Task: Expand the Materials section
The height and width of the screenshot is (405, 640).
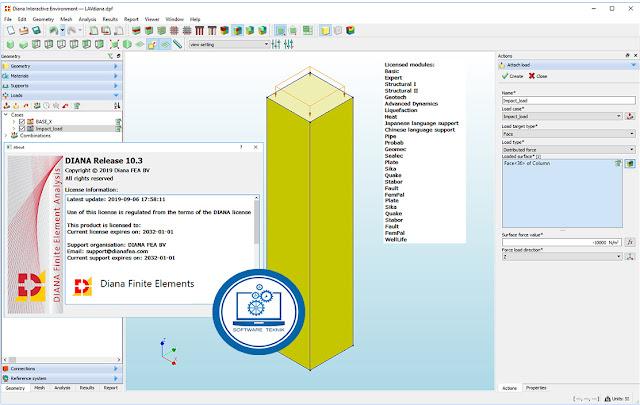Action: click(61, 76)
